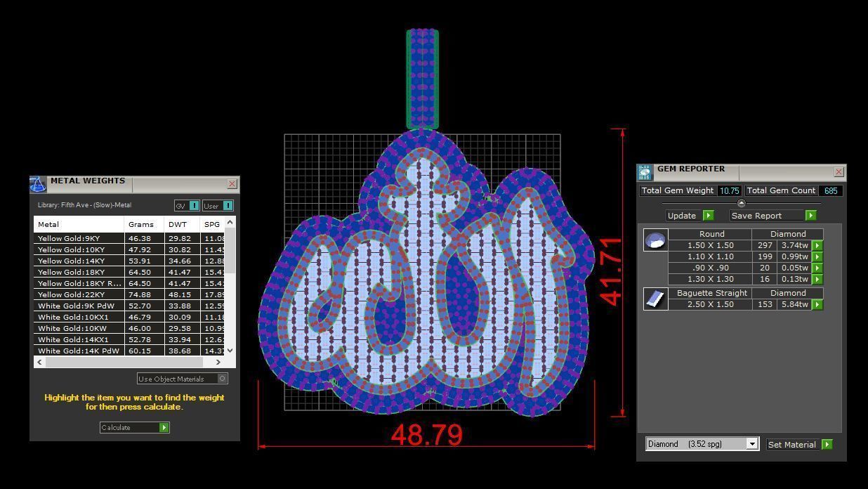This screenshot has height=489, width=868.
Task: Click the Total Gem Weight value 10.75
Action: click(729, 190)
